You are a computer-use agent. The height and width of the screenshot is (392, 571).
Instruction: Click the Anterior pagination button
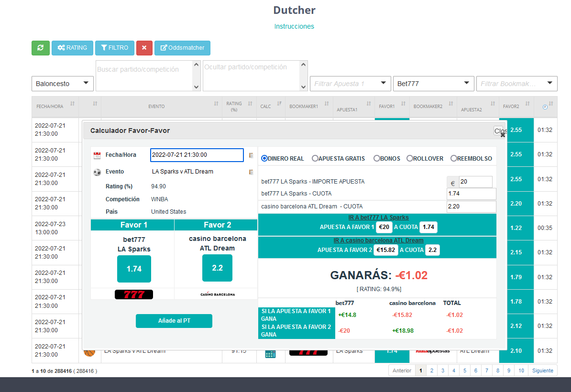click(402, 370)
